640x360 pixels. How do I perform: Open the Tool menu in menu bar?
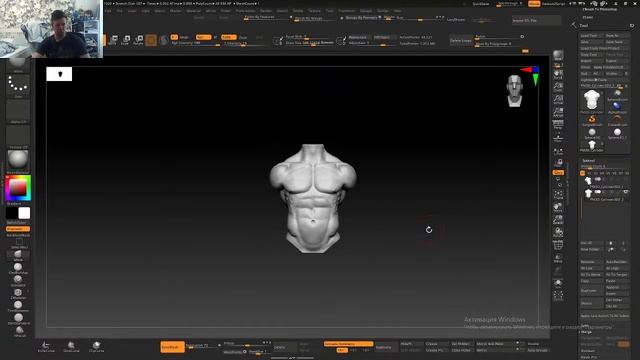coord(329,11)
